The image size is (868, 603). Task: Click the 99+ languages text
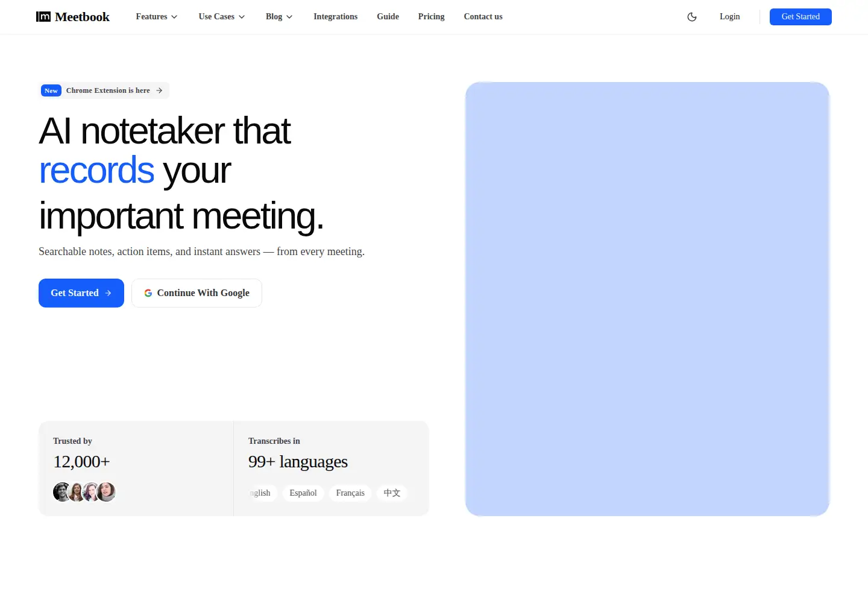(x=298, y=462)
